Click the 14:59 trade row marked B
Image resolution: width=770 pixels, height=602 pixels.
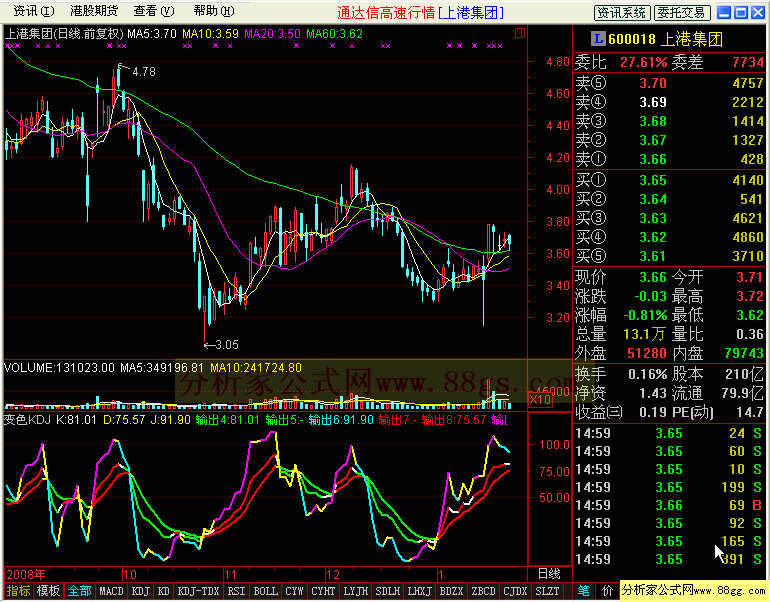[669, 505]
